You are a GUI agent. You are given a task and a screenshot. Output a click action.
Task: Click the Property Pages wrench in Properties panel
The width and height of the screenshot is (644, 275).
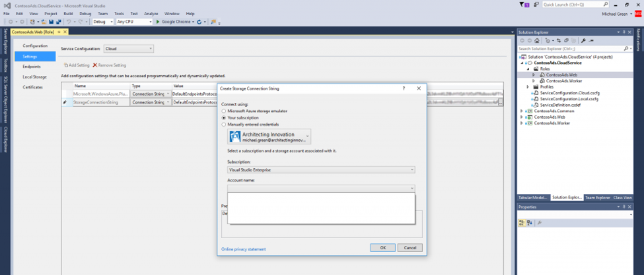[x=540, y=222]
